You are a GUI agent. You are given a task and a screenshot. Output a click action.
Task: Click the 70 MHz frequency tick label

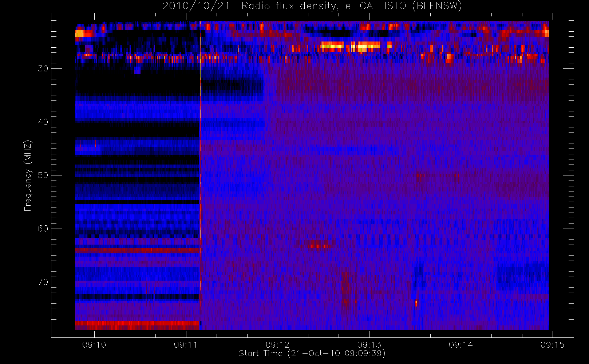pos(43,282)
